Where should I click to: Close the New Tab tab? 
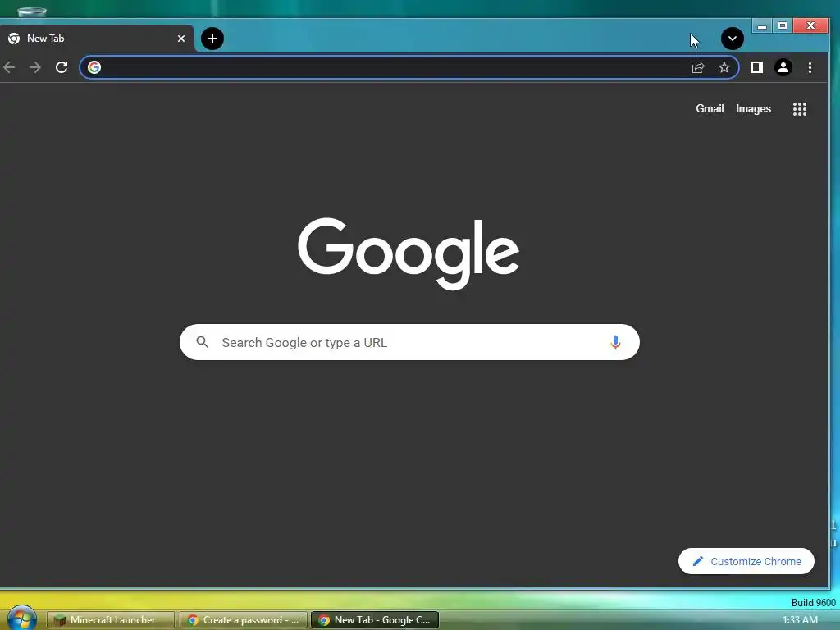pyautogui.click(x=181, y=39)
